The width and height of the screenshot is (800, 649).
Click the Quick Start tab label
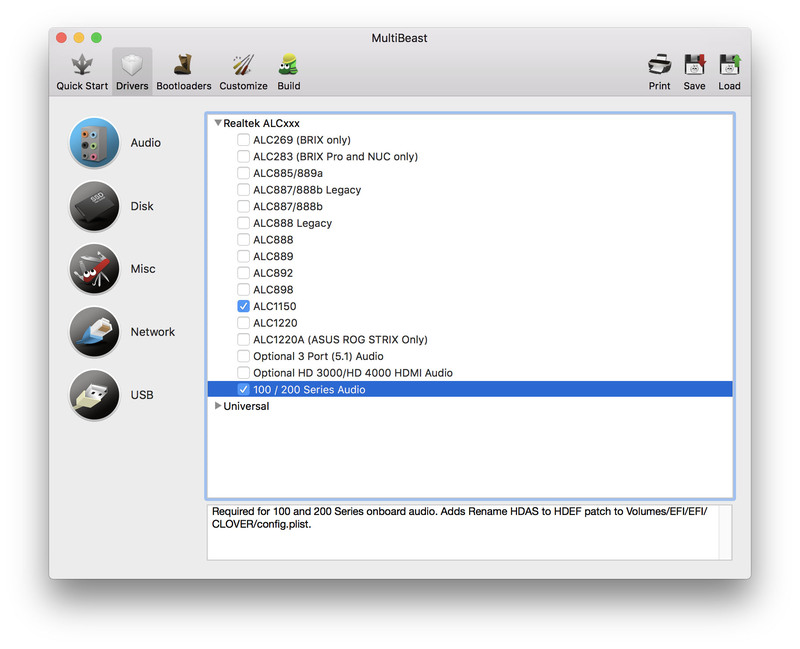[x=82, y=86]
